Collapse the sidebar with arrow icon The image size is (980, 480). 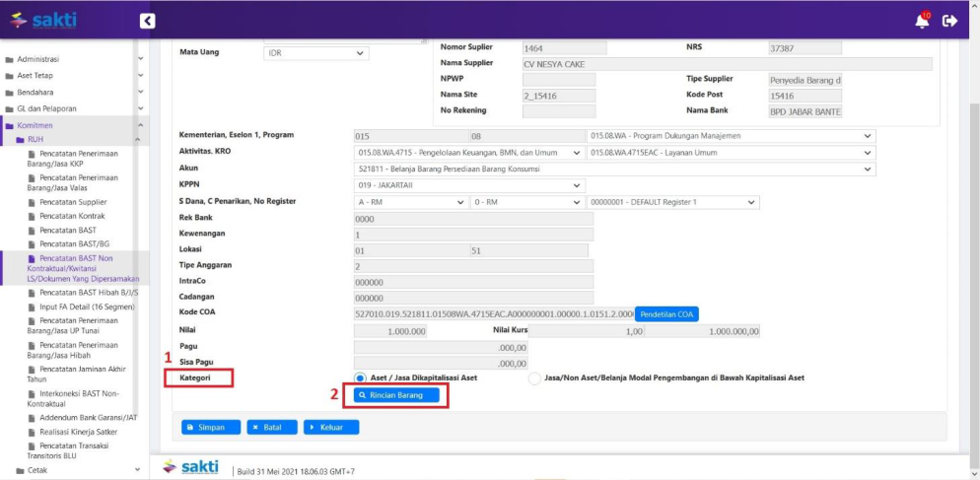pyautogui.click(x=147, y=21)
